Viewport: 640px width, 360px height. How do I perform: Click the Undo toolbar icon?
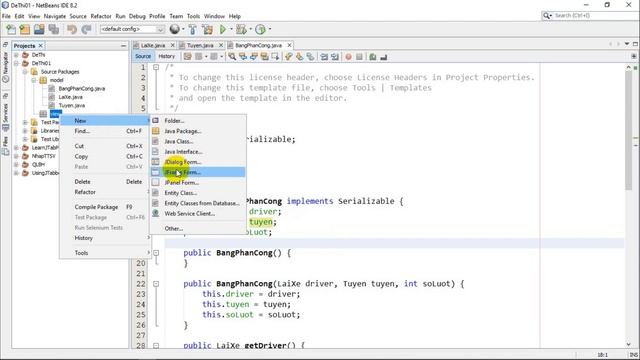(72, 29)
